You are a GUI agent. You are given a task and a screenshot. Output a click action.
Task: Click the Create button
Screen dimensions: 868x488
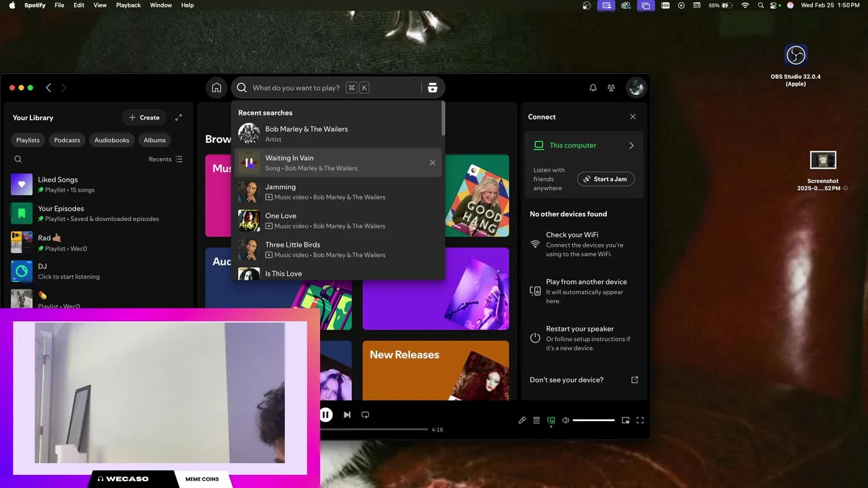[144, 117]
